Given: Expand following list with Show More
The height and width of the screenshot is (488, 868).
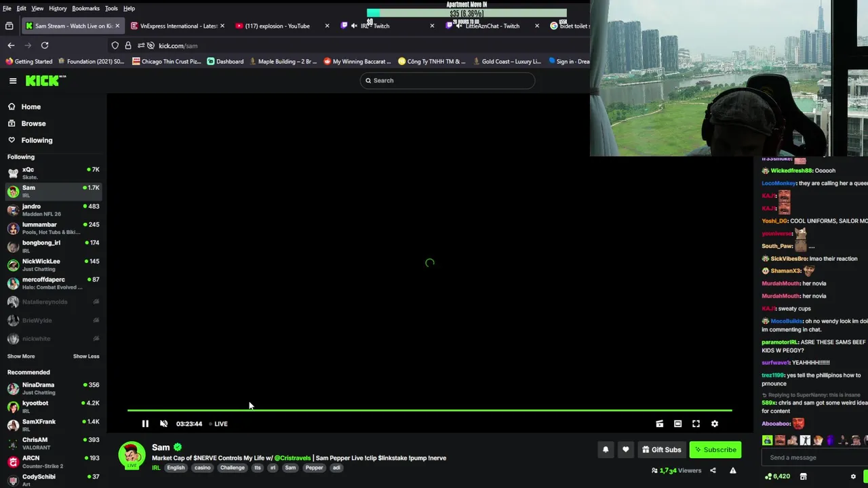Looking at the screenshot, I should point(21,357).
